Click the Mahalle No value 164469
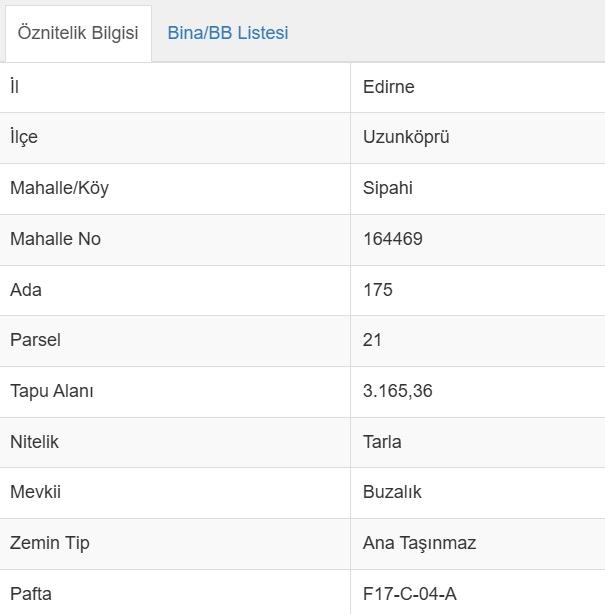 tap(393, 239)
